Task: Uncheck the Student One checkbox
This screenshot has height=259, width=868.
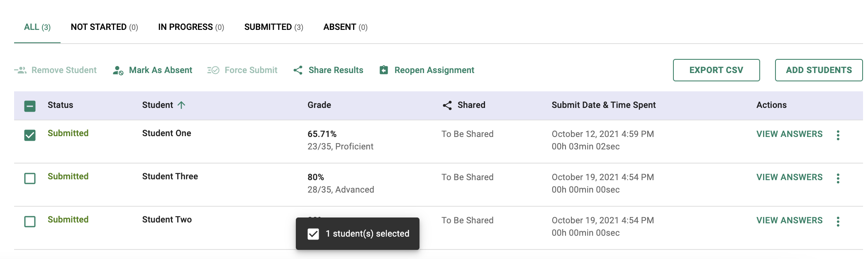Action: click(30, 135)
